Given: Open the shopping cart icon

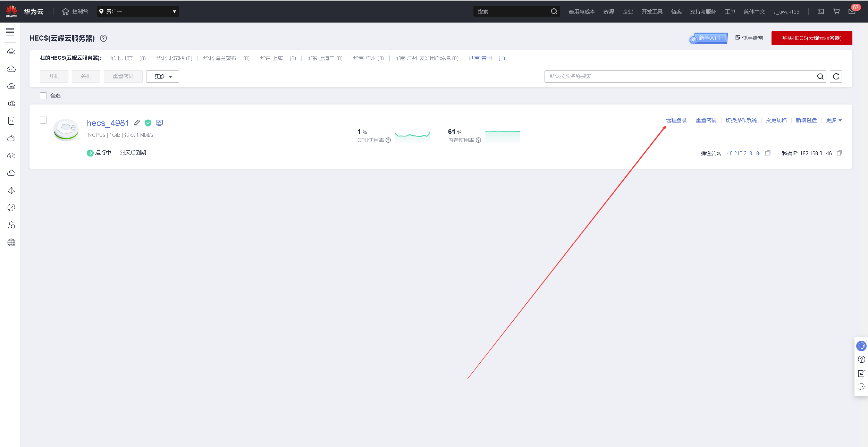Looking at the screenshot, I should click(836, 11).
